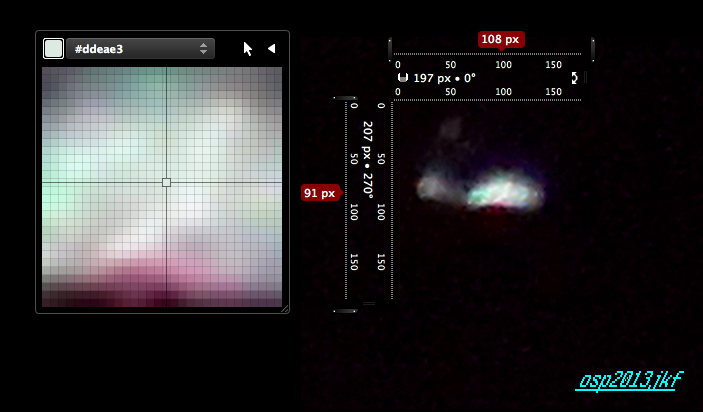Collapse the loupe panel with the left triangle

pyautogui.click(x=271, y=48)
